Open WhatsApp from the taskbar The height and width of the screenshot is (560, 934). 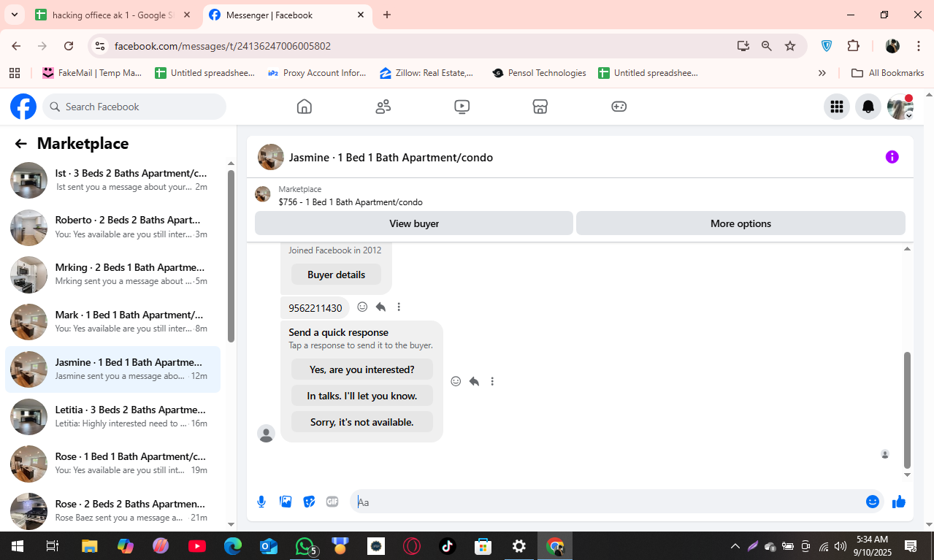pos(305,546)
